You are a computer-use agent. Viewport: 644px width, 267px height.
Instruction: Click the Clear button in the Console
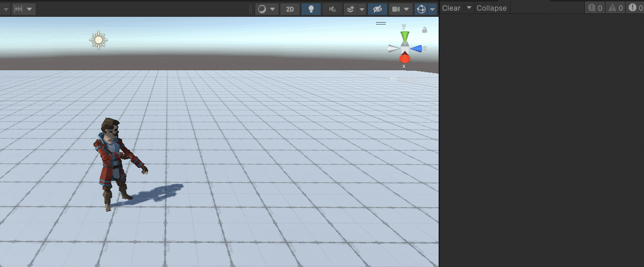(x=451, y=8)
